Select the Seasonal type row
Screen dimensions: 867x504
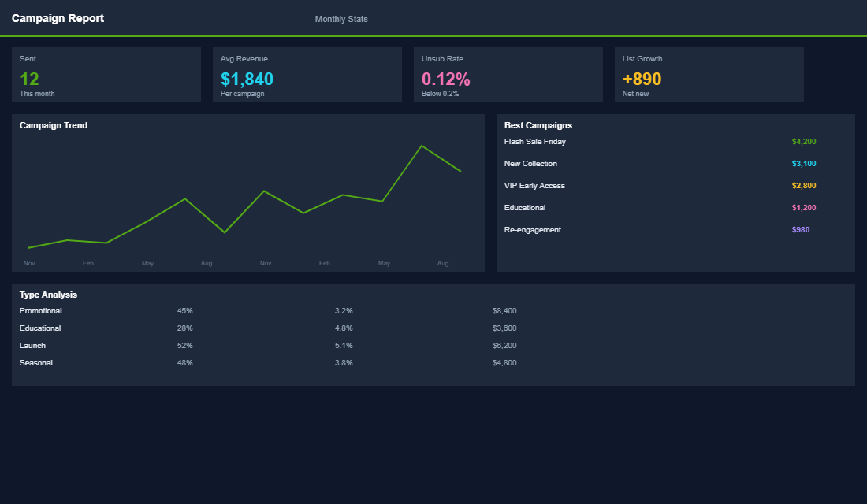tap(35, 363)
